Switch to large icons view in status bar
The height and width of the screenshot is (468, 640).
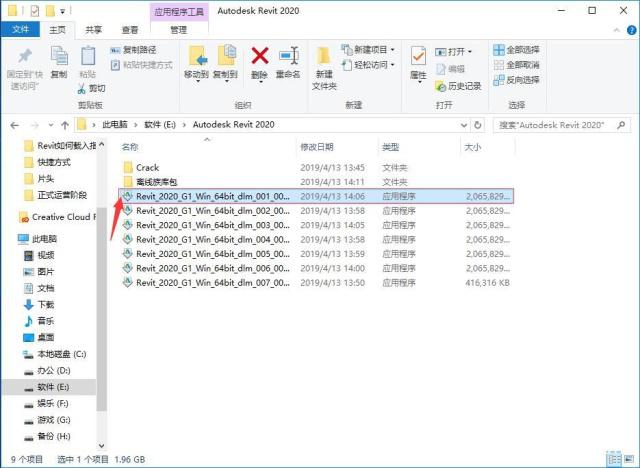(x=630, y=459)
